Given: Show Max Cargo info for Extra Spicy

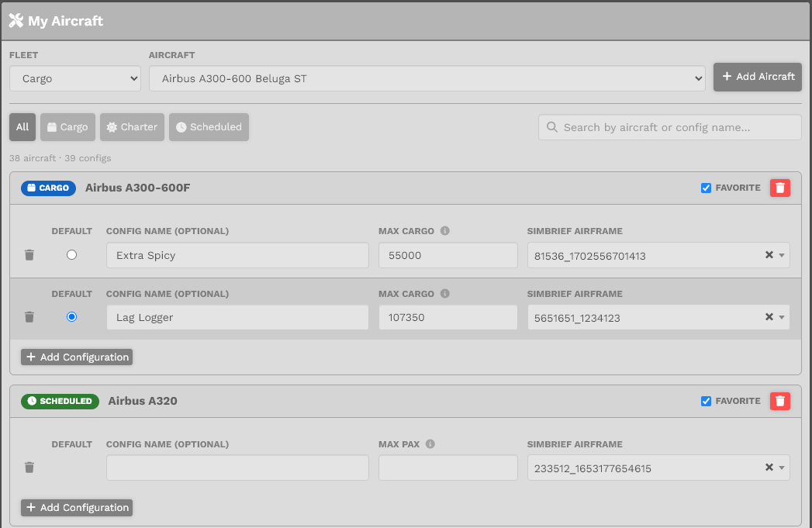Looking at the screenshot, I should click(x=445, y=231).
